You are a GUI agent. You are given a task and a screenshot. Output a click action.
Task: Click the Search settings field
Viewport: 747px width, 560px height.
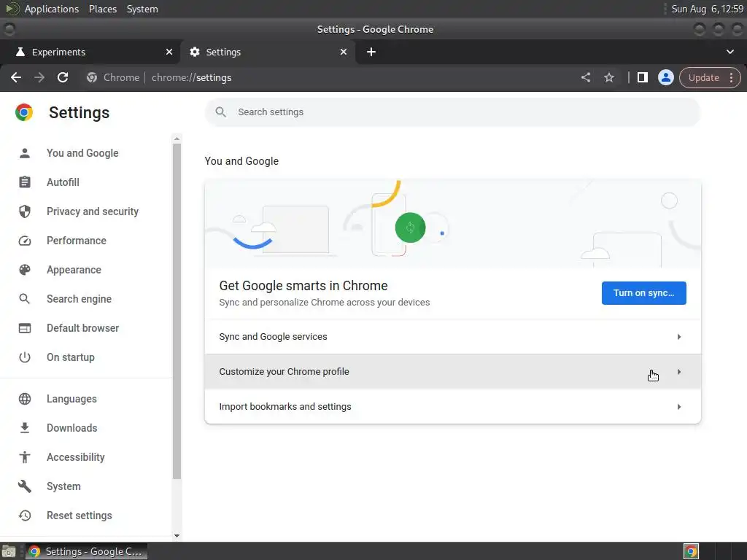[x=452, y=112]
